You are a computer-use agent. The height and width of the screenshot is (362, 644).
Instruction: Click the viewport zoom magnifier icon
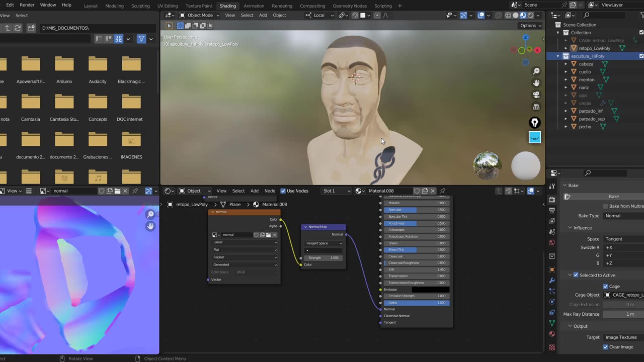click(536, 71)
